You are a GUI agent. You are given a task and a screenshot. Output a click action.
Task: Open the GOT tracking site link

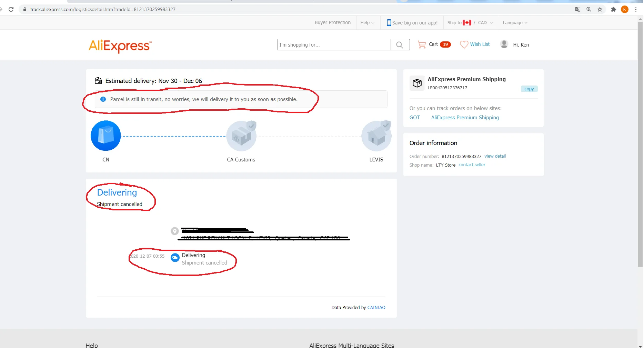tap(415, 118)
